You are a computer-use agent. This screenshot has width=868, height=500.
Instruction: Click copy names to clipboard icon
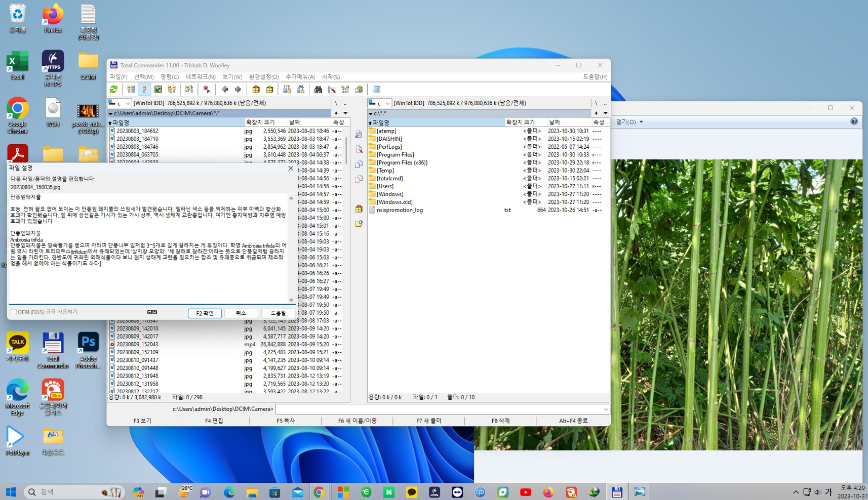[359, 90]
